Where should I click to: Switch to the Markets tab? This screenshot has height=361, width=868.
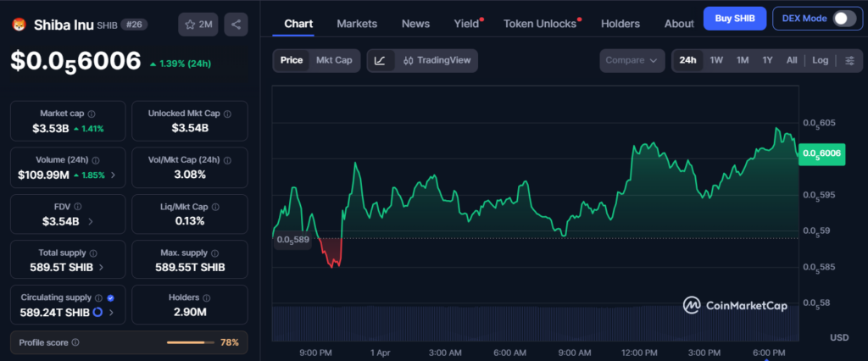(357, 24)
